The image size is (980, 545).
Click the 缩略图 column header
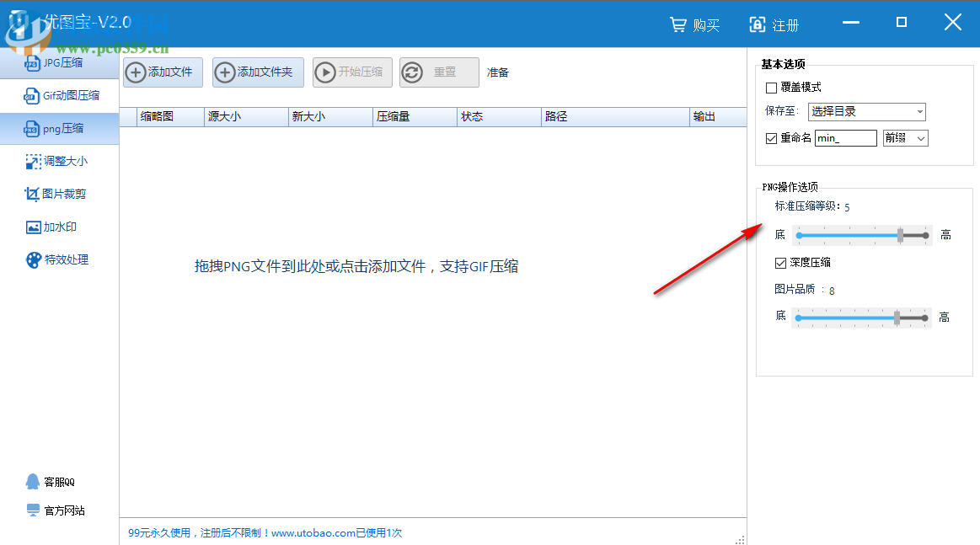[x=170, y=117]
